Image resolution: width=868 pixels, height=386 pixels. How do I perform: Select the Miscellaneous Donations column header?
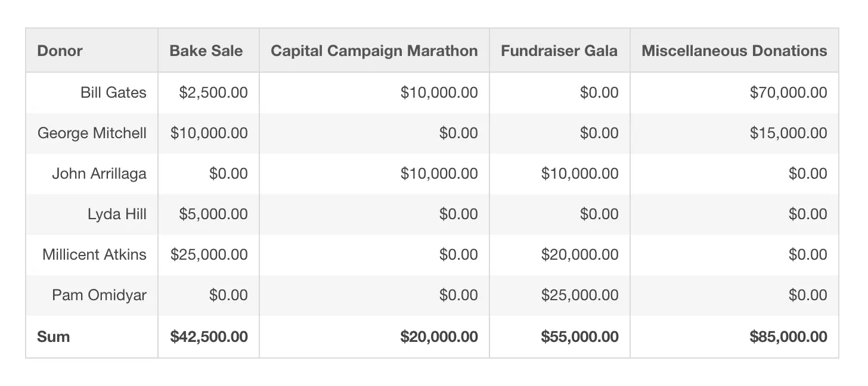(x=734, y=51)
